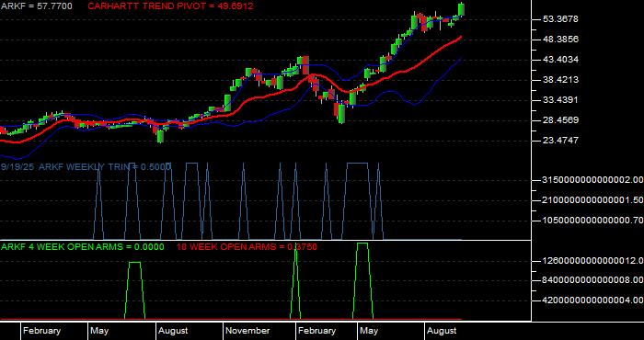The image size is (644, 340).
Task: Click the 48.3856 price axis value
Action: coord(559,39)
